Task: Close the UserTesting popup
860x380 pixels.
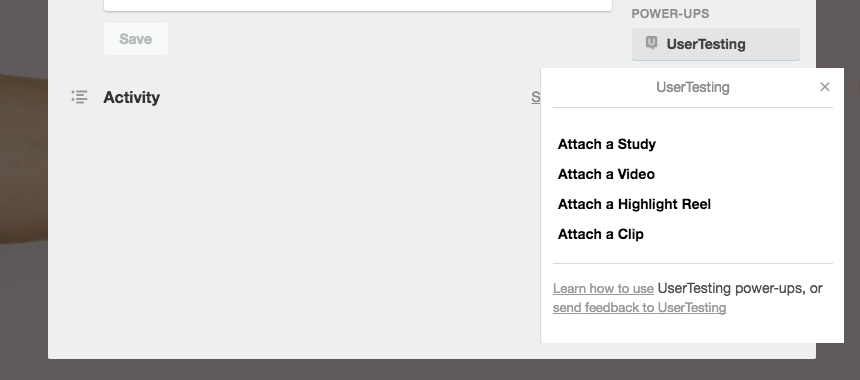Action: [824, 87]
